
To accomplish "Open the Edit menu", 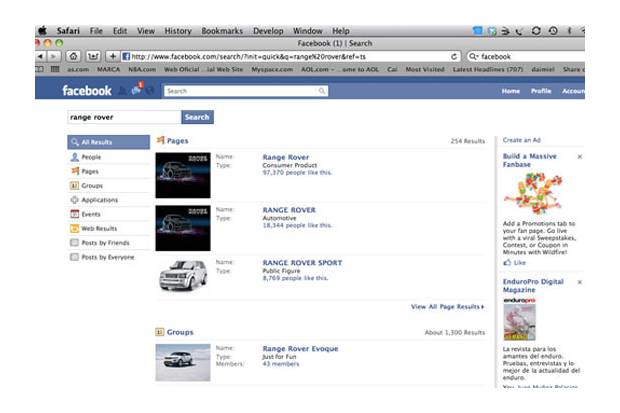I will click(120, 31).
